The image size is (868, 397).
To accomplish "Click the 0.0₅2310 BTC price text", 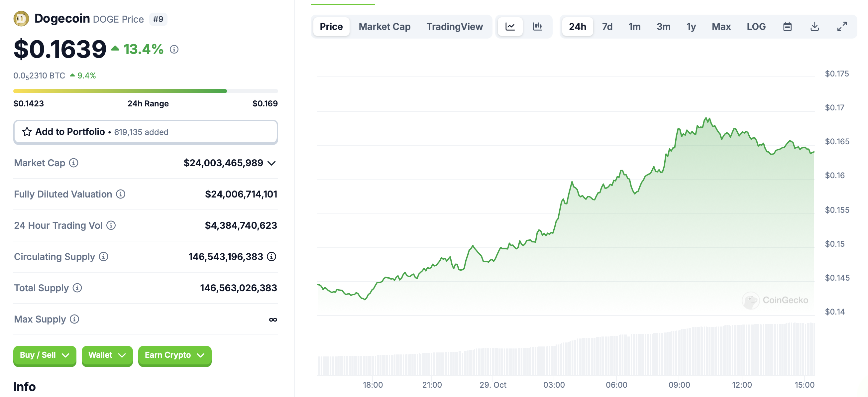I will coord(39,76).
